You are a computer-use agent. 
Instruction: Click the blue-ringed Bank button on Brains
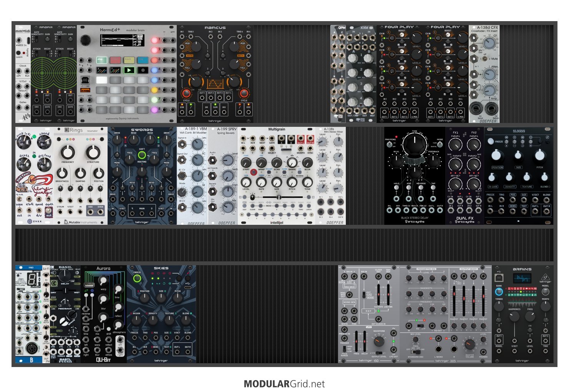[499, 292]
